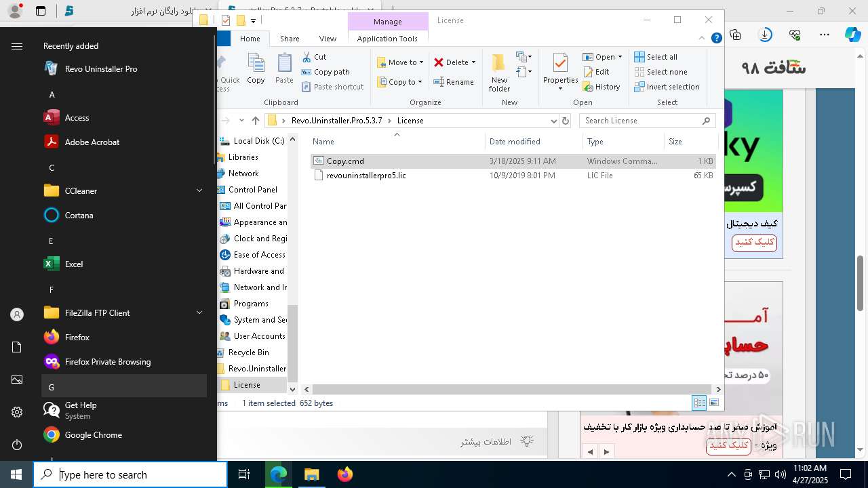The width and height of the screenshot is (868, 488).
Task: Click the Paste button in the ribbon
Action: [284, 68]
